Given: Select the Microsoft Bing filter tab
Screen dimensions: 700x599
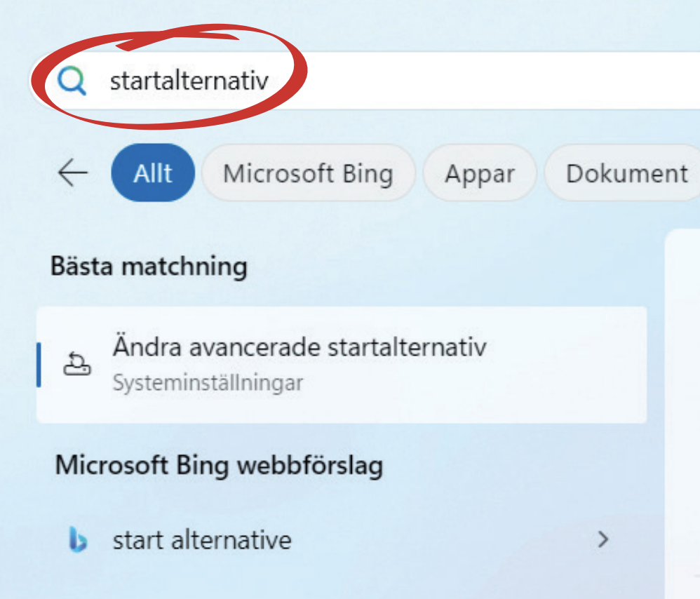Looking at the screenshot, I should pyautogui.click(x=308, y=173).
